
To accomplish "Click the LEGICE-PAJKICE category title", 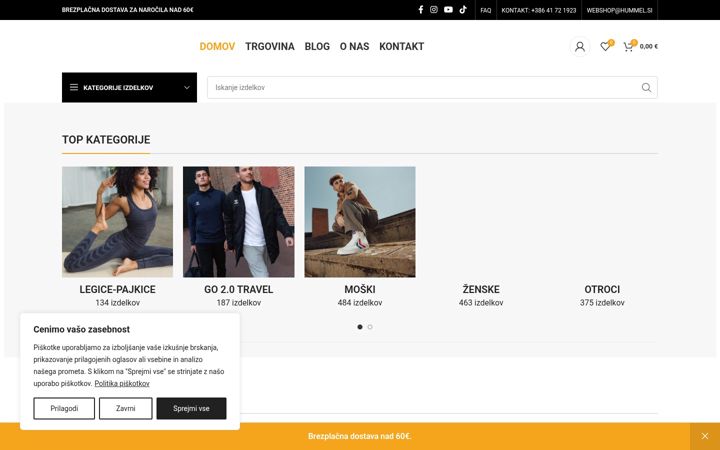I will tap(118, 289).
